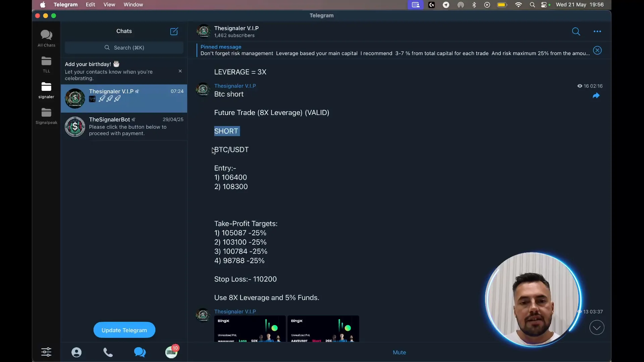Mute the Thesignaler V.I.P channel
This screenshot has width=644, height=362.
click(x=399, y=352)
